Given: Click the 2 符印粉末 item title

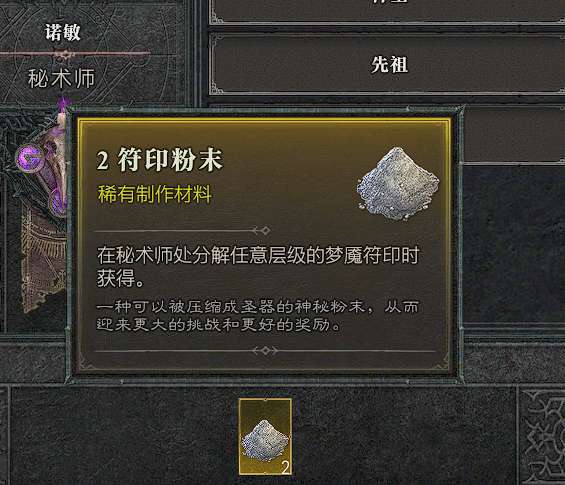Looking at the screenshot, I should tap(160, 159).
